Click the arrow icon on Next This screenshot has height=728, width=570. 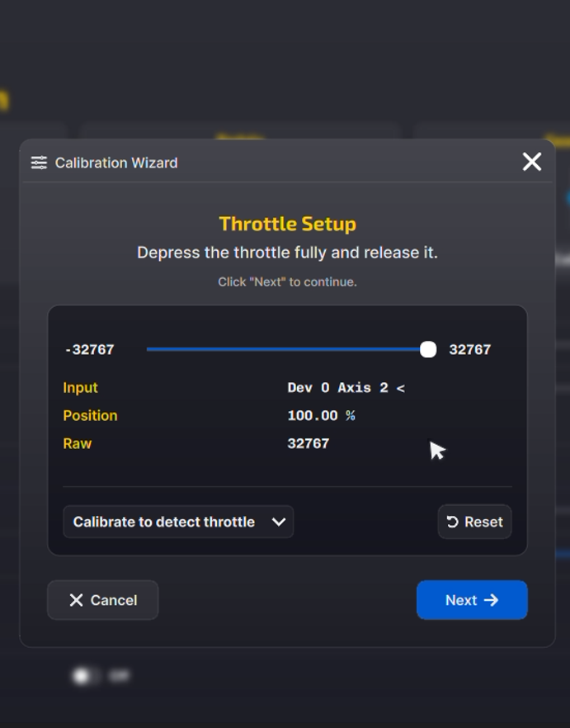(492, 600)
